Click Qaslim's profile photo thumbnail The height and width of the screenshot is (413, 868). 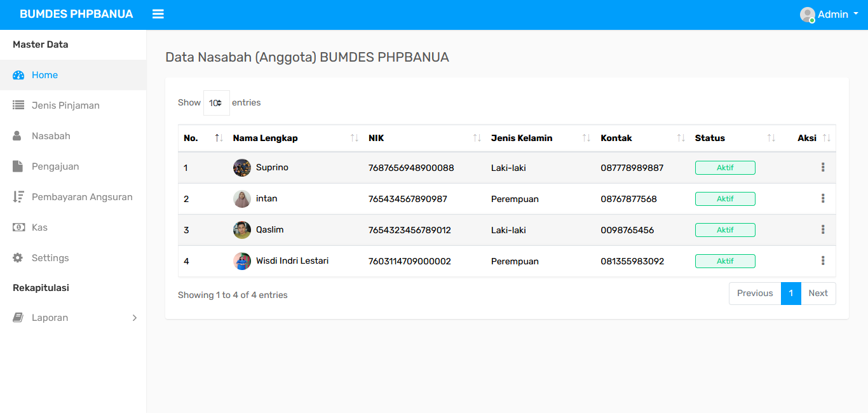point(242,230)
